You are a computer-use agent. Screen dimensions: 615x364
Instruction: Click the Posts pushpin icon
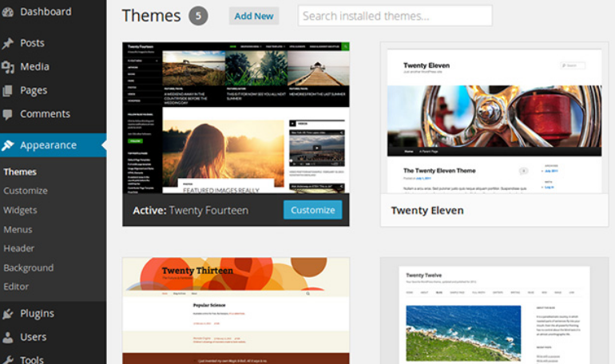(x=8, y=43)
